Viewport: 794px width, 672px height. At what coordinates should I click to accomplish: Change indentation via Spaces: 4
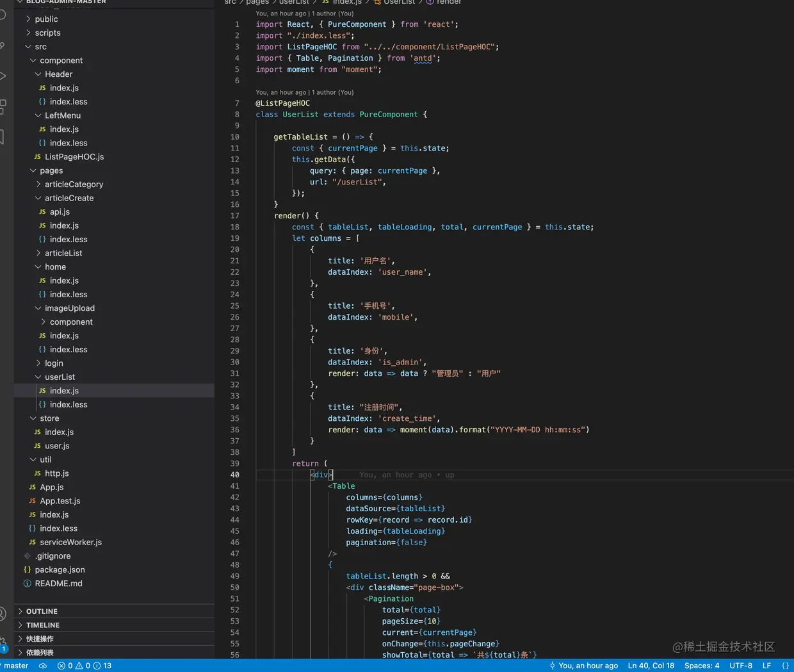pyautogui.click(x=702, y=666)
